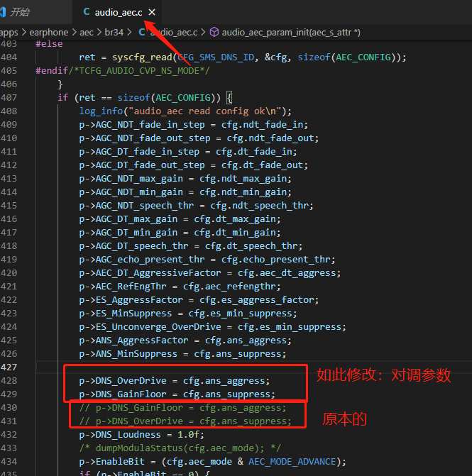Click cfg.ndt_min_gain value

click(243, 192)
